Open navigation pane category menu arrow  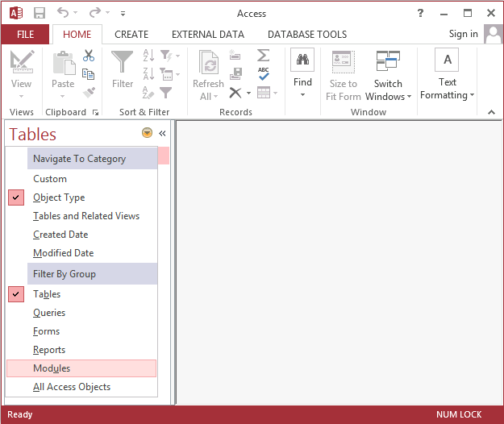click(148, 133)
